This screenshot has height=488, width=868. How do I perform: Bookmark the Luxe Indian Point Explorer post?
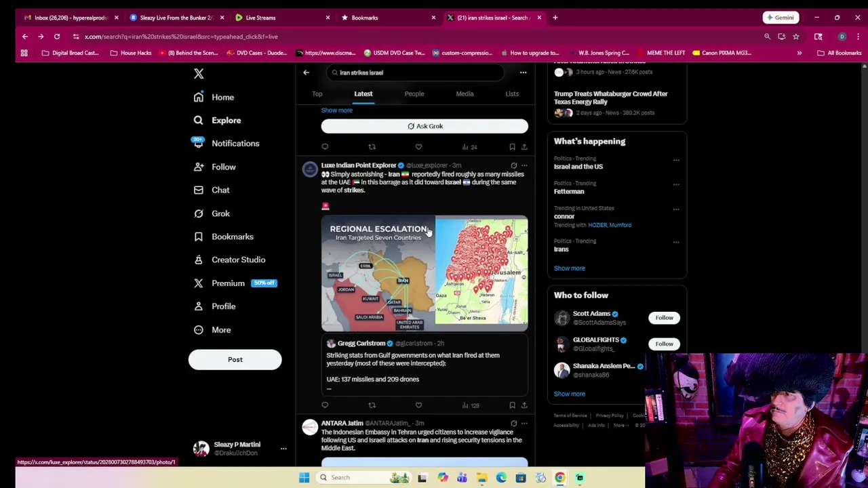[512, 405]
